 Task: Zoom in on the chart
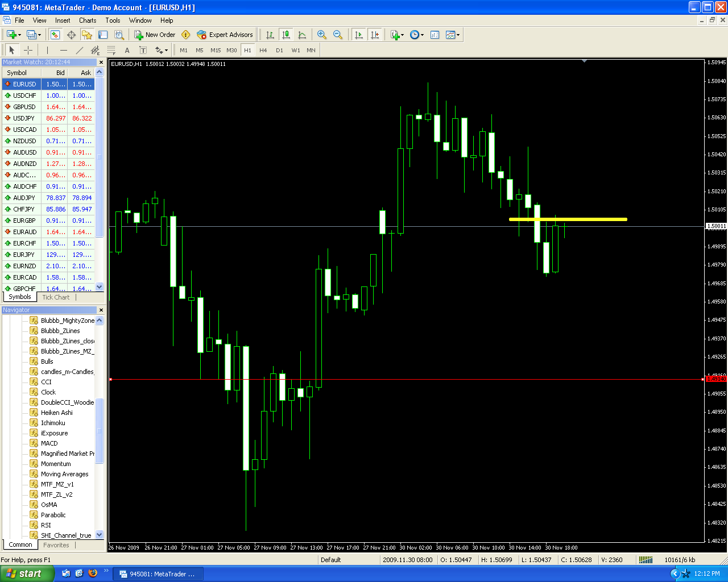322,35
